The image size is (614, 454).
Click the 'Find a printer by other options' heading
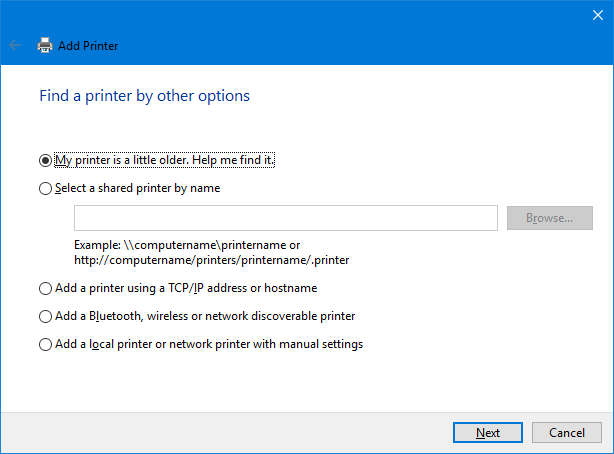pos(144,96)
